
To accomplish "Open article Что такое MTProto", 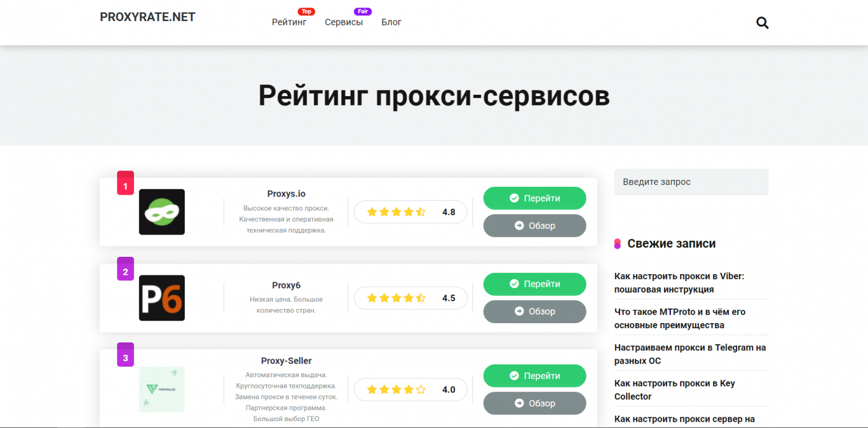I will [x=680, y=318].
